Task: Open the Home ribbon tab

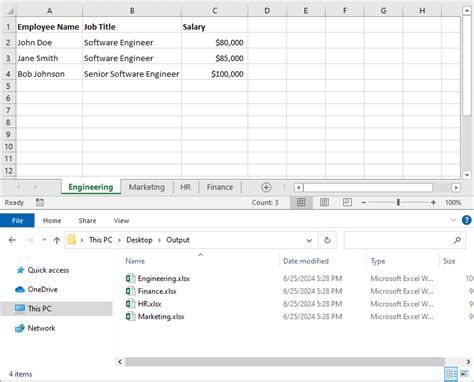Action: point(52,221)
